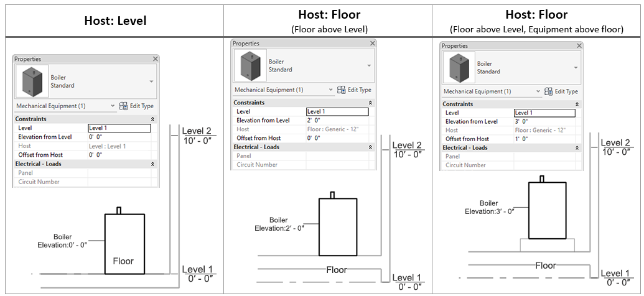Open Mechanical Equipment (1) filter in Host: Level panel
The image size is (644, 296).
click(x=66, y=106)
